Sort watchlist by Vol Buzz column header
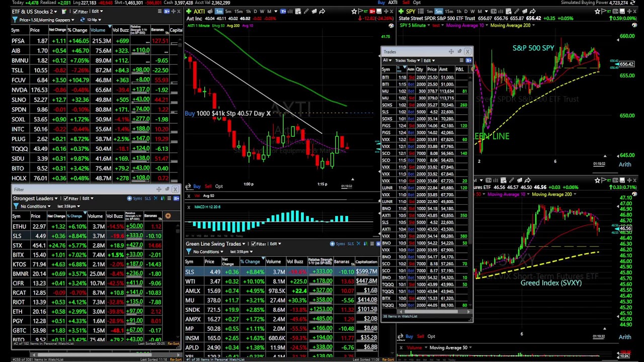This screenshot has width=644, height=362. click(x=120, y=30)
